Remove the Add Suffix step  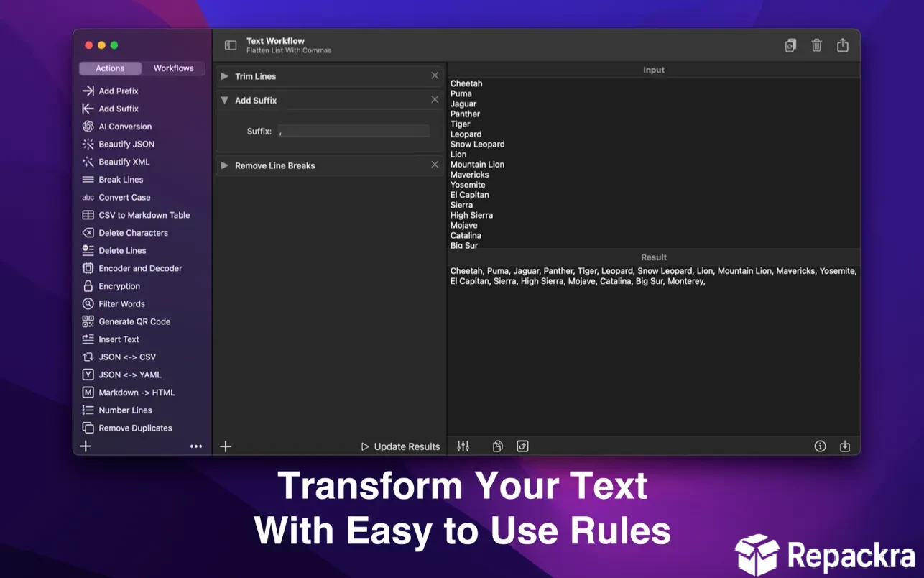(435, 100)
